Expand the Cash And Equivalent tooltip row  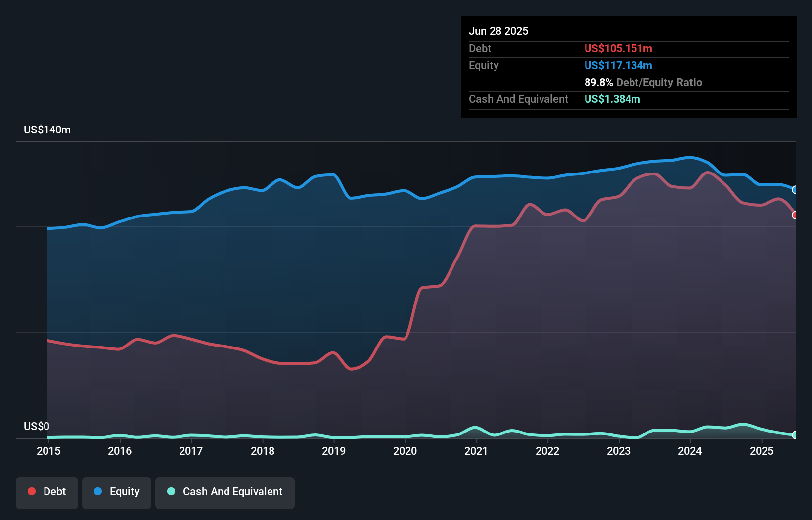pyautogui.click(x=518, y=99)
